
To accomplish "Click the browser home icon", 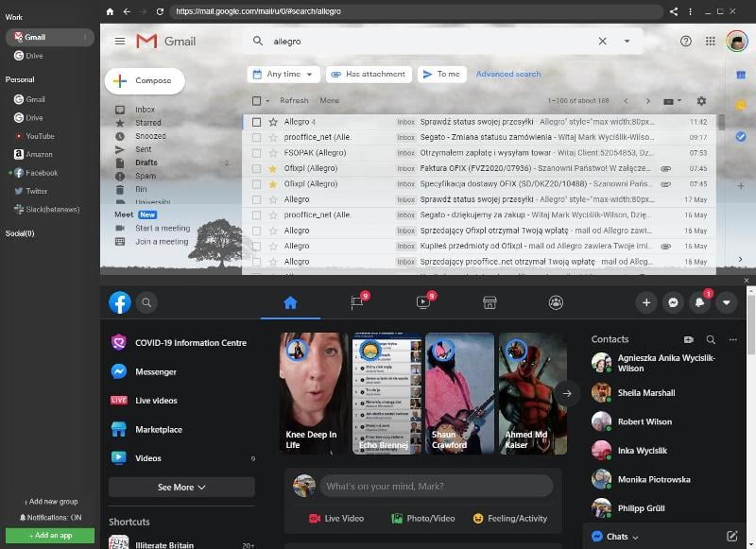I will coord(110,11).
